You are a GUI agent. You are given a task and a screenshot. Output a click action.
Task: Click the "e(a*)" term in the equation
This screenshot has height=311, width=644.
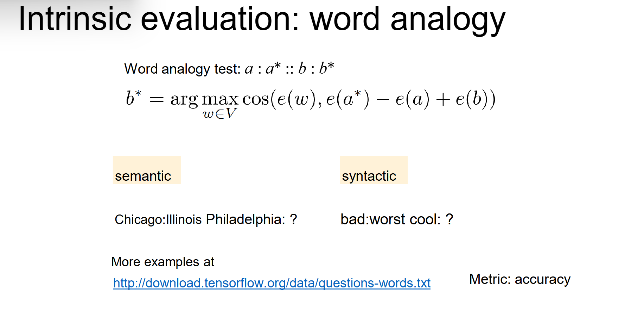click(x=347, y=99)
